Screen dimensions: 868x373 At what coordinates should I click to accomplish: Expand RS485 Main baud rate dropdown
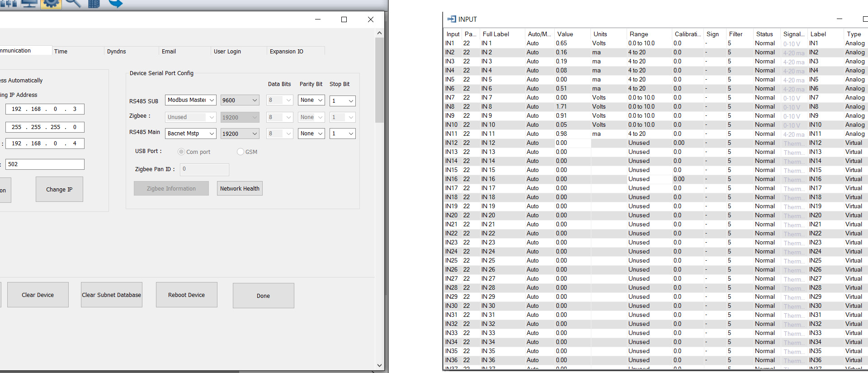click(x=240, y=134)
